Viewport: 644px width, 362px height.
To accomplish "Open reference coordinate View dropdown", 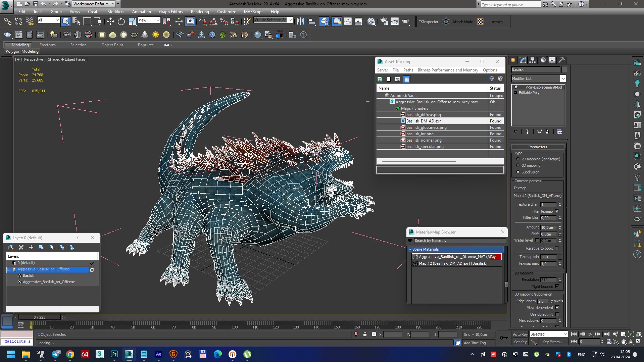I will (x=149, y=20).
